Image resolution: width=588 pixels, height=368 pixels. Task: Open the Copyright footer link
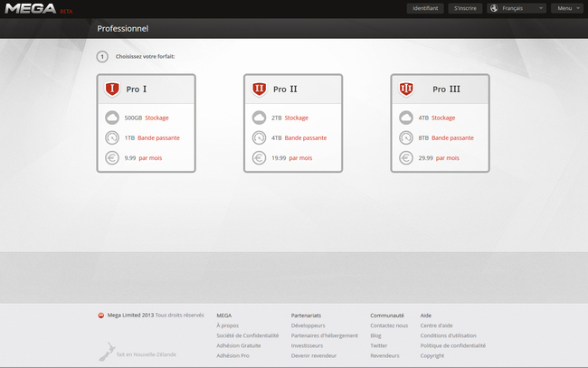point(432,355)
